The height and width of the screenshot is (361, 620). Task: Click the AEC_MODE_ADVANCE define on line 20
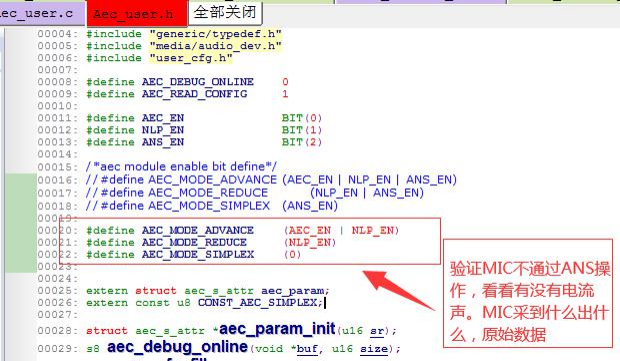(x=198, y=231)
